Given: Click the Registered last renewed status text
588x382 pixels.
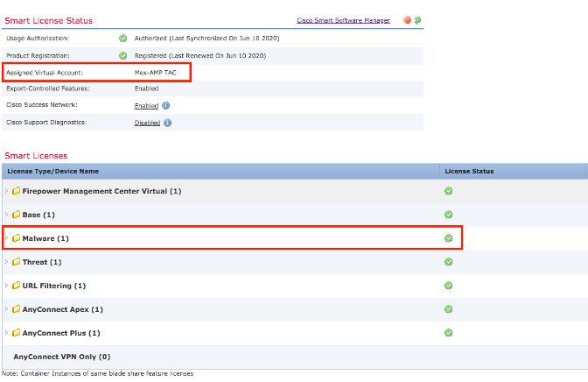Looking at the screenshot, I should (200, 56).
